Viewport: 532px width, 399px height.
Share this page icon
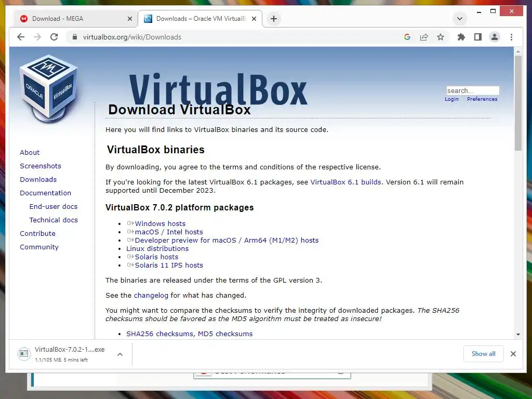click(424, 37)
